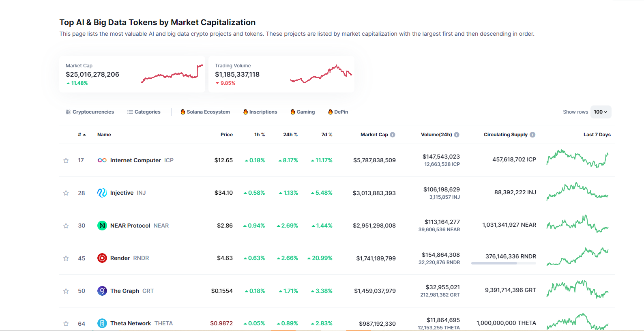Sort table by Price column

(x=227, y=135)
